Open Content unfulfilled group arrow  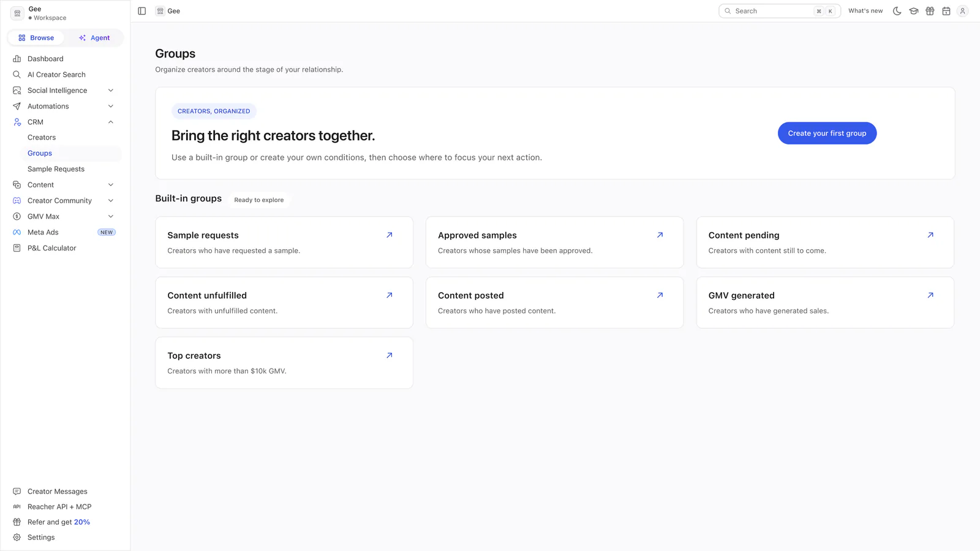click(x=390, y=295)
